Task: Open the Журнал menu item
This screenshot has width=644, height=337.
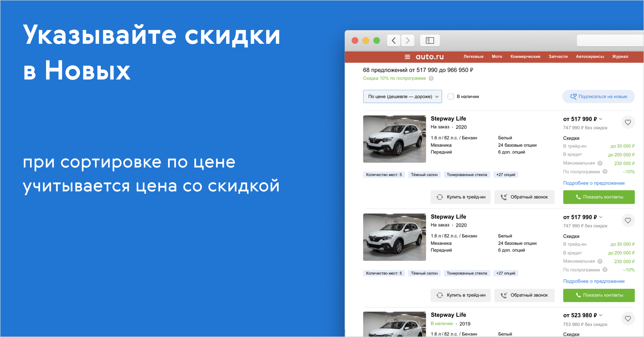Action: coord(620,57)
